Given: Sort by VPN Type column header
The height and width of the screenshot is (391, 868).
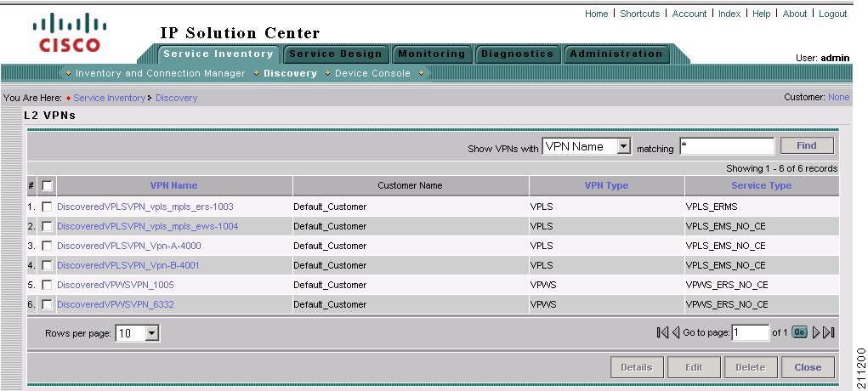Looking at the screenshot, I should tap(606, 185).
